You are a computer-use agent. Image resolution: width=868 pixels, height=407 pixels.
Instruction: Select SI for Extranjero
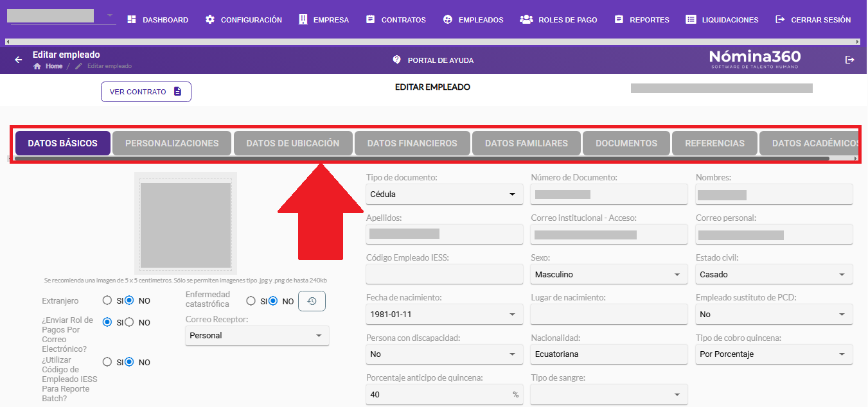tap(107, 300)
